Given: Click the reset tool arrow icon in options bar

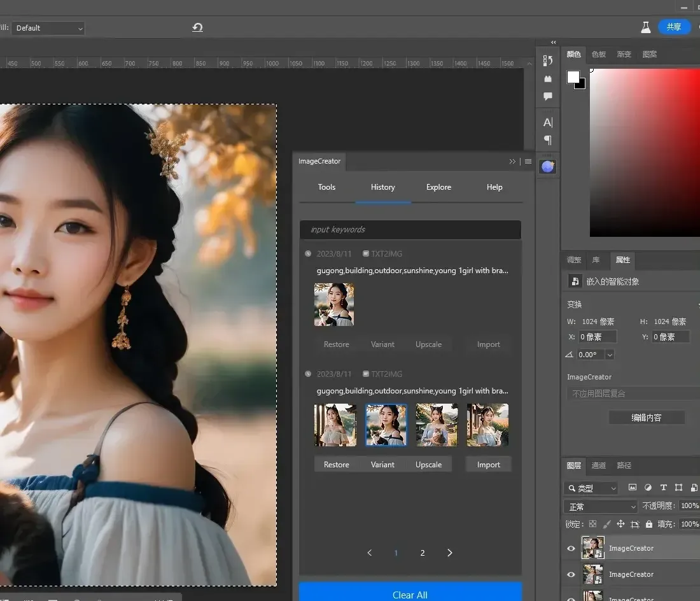Looking at the screenshot, I should click(197, 27).
